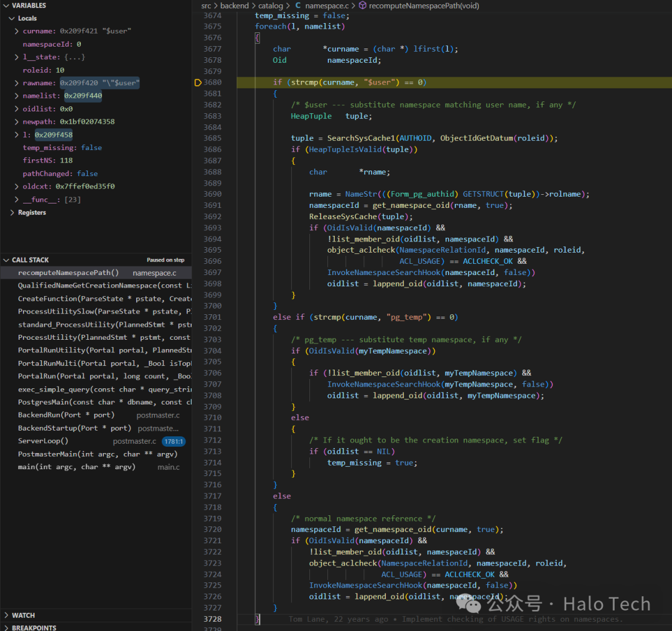Expand the curname variable
The width and height of the screenshot is (672, 631).
click(x=17, y=31)
